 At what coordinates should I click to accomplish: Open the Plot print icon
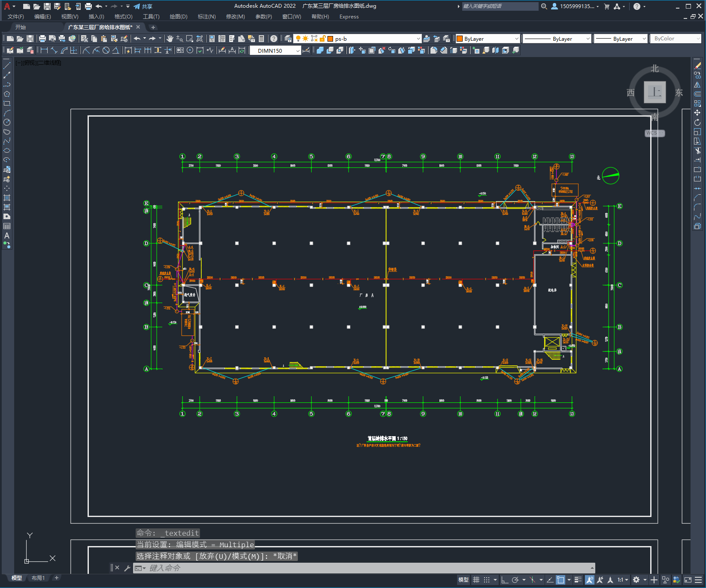pos(42,39)
